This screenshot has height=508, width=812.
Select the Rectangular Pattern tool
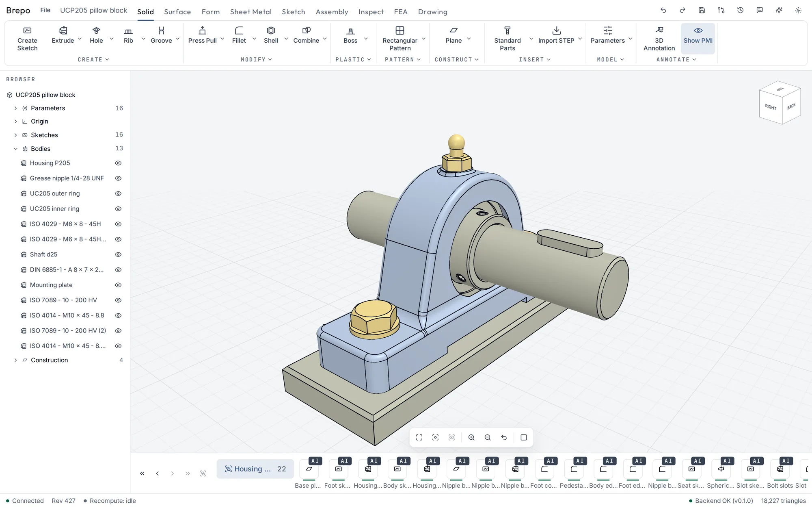click(400, 39)
